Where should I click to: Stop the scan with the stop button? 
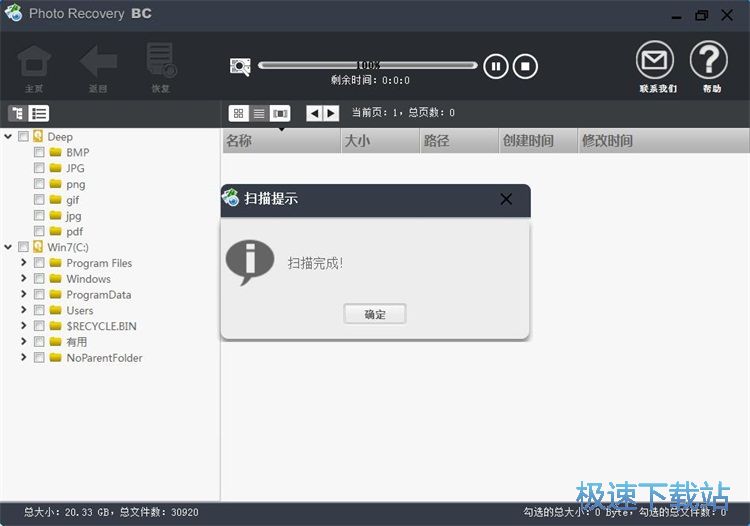pos(525,66)
